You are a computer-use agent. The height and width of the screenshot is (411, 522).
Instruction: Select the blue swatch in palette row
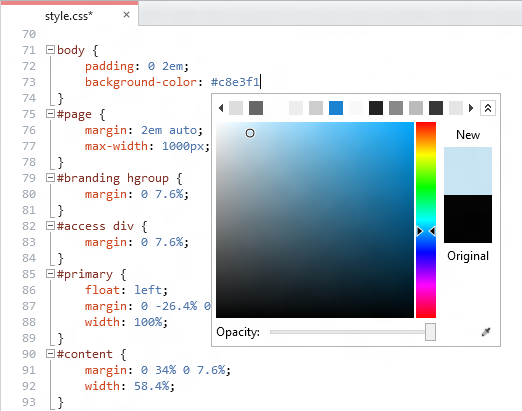click(x=336, y=108)
